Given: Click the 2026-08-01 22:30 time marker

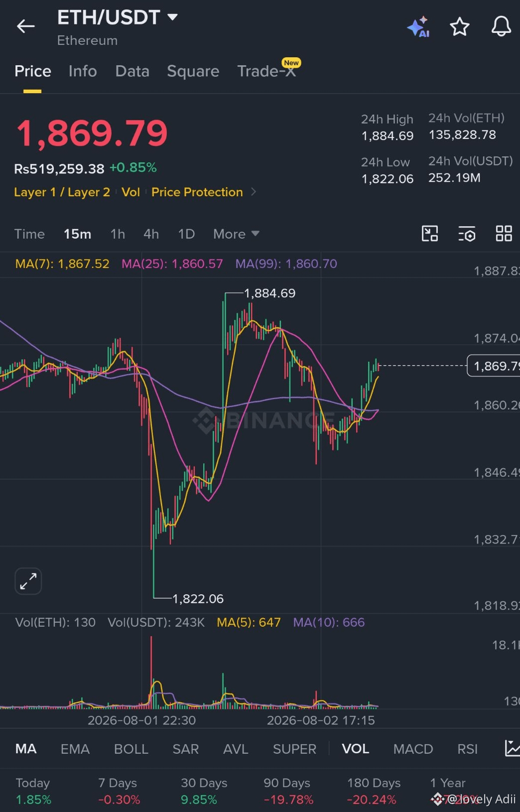Looking at the screenshot, I should (x=141, y=720).
